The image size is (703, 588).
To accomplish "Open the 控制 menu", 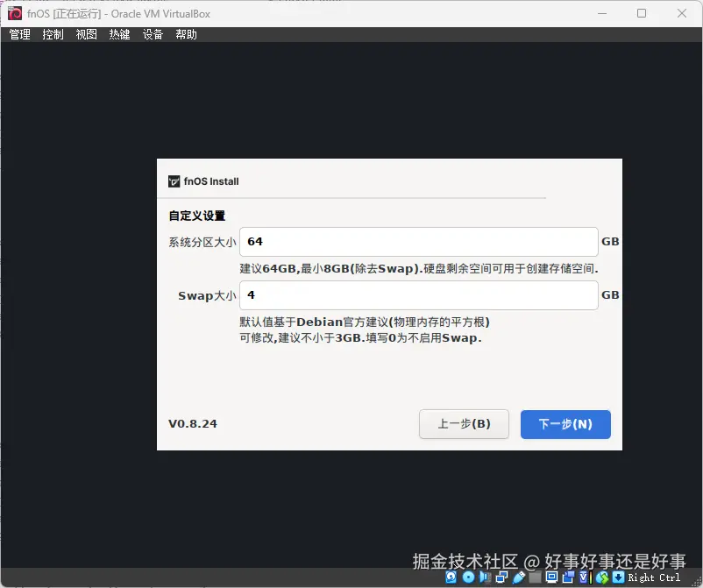I will (x=53, y=34).
